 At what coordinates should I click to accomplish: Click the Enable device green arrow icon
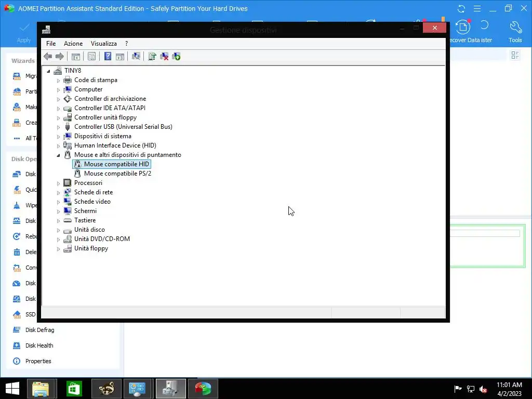tap(177, 56)
